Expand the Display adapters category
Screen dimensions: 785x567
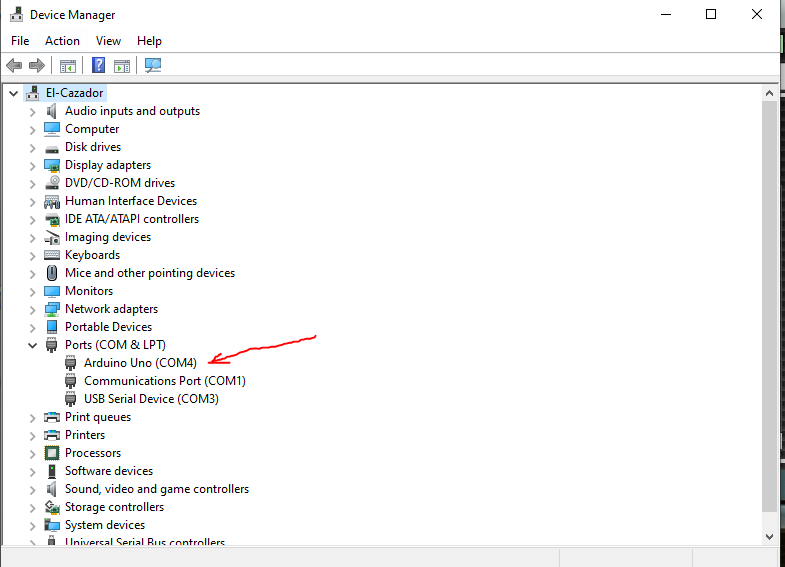pyautogui.click(x=32, y=165)
